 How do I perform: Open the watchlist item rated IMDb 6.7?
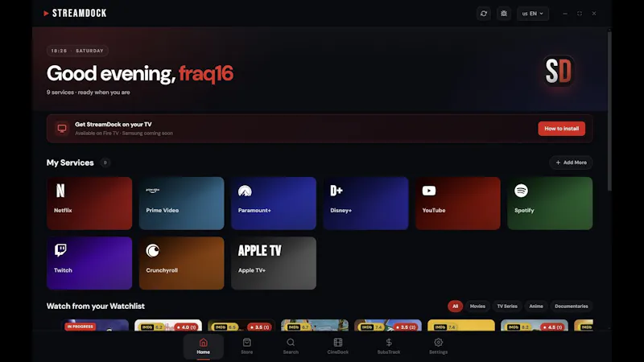315,325
